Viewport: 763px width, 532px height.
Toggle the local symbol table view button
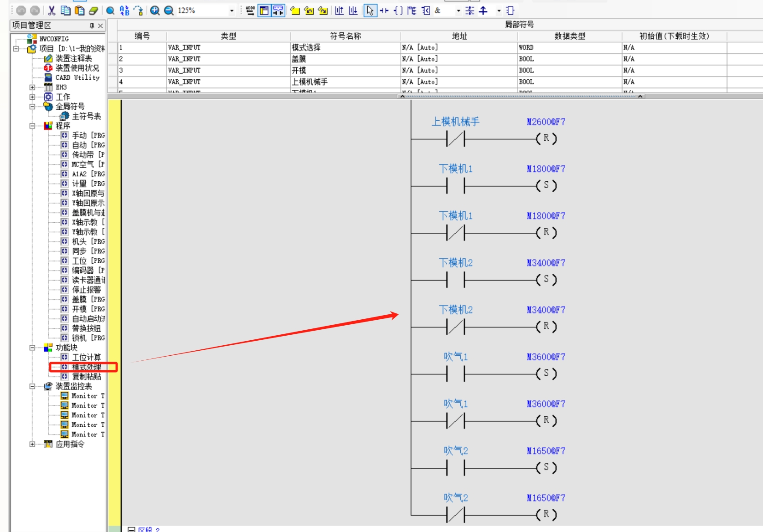pos(264,10)
